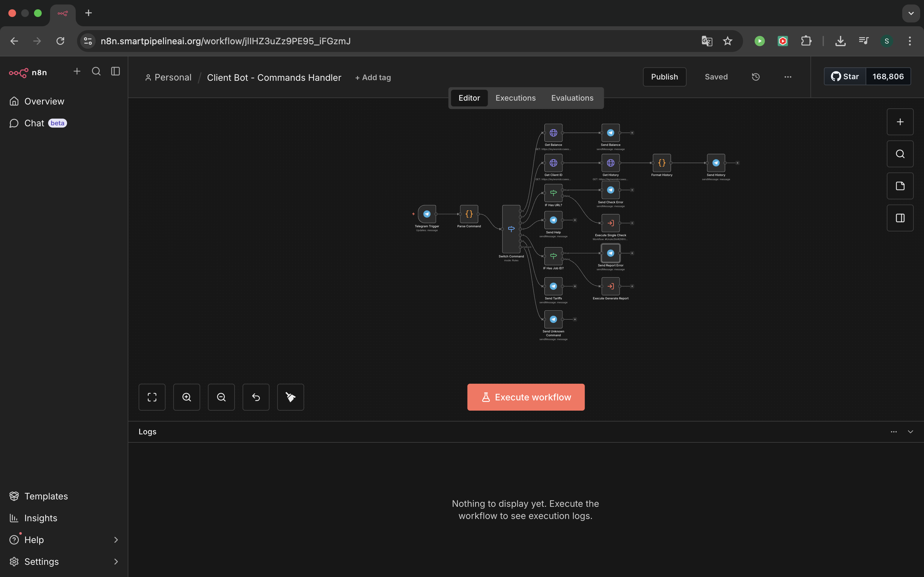Open workflow version history clock icon
The width and height of the screenshot is (924, 577).
tap(756, 77)
